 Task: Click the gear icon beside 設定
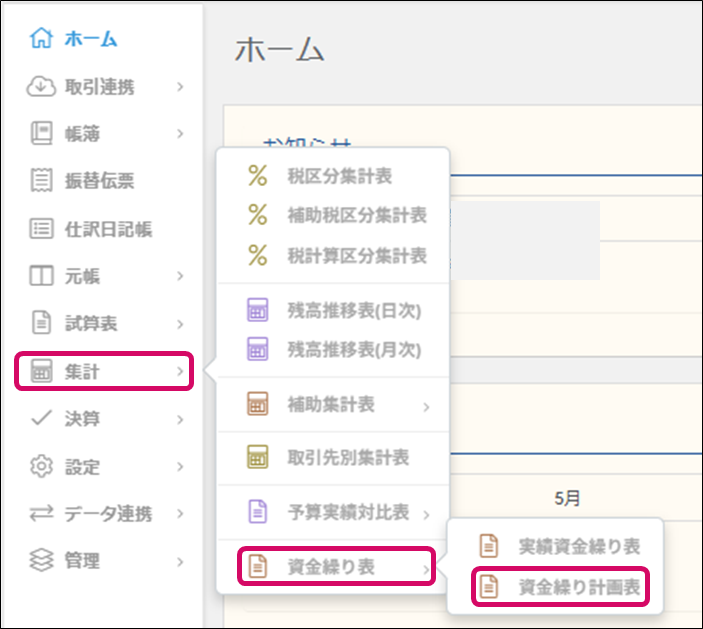41,466
